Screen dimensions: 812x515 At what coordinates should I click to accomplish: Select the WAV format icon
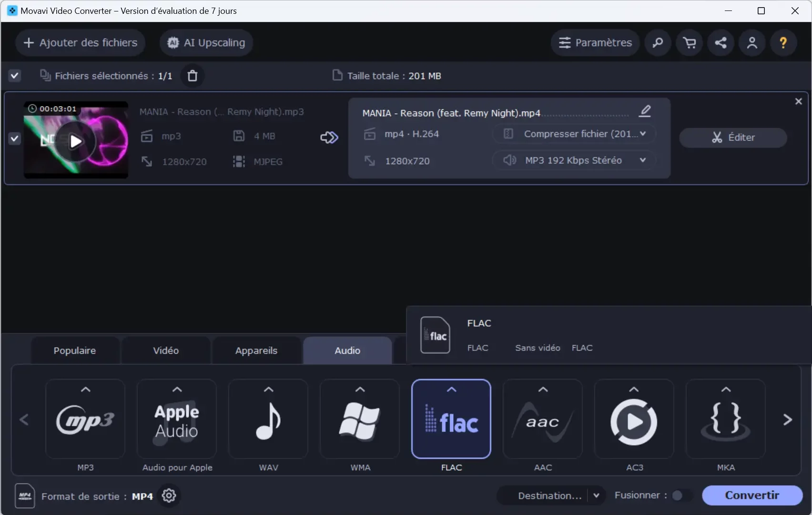(x=268, y=419)
